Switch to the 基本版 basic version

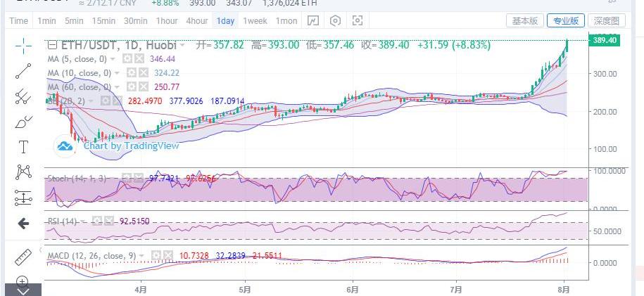pos(525,20)
